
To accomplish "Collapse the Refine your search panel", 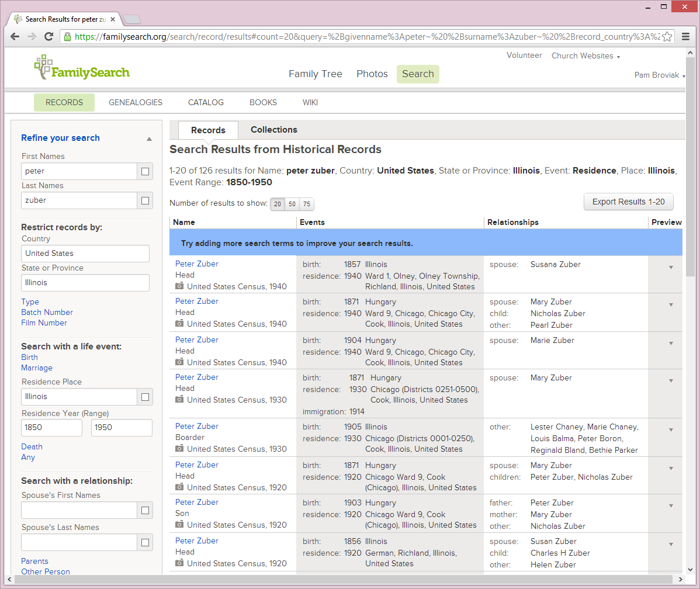I will (x=149, y=139).
